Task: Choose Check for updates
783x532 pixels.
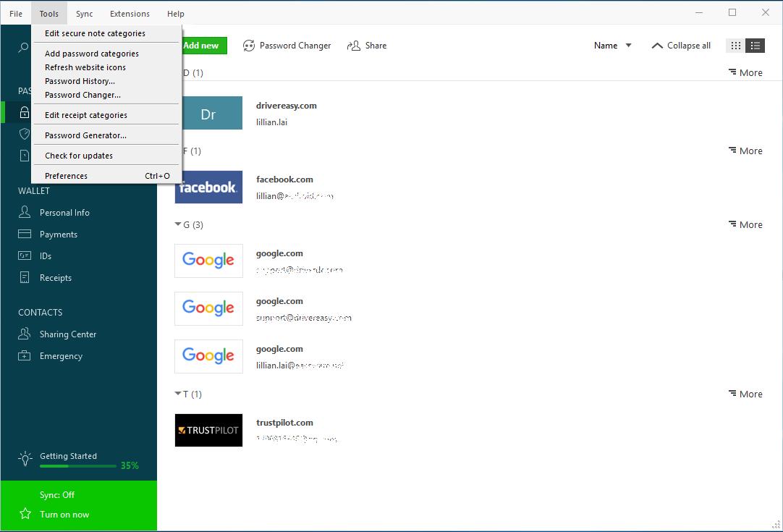Action: 106,156
